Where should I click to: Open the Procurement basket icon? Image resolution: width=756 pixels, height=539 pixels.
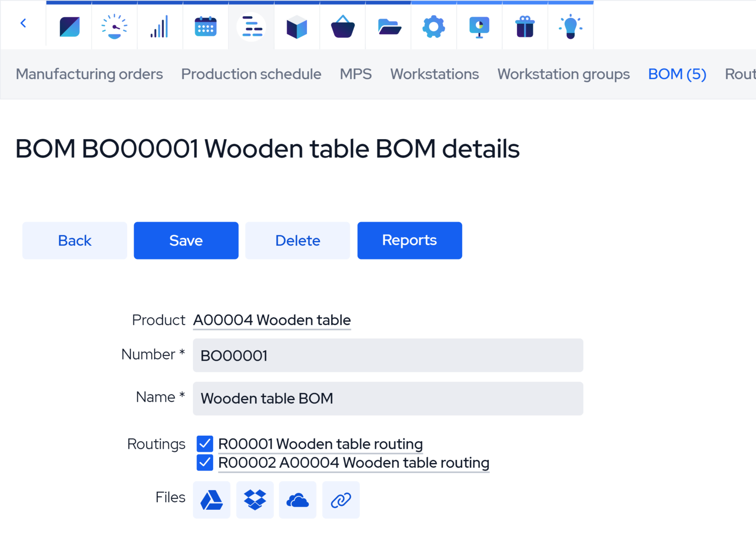click(342, 27)
